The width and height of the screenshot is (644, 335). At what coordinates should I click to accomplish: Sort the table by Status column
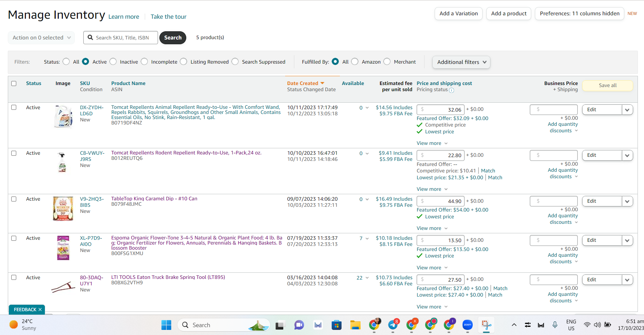(x=34, y=83)
